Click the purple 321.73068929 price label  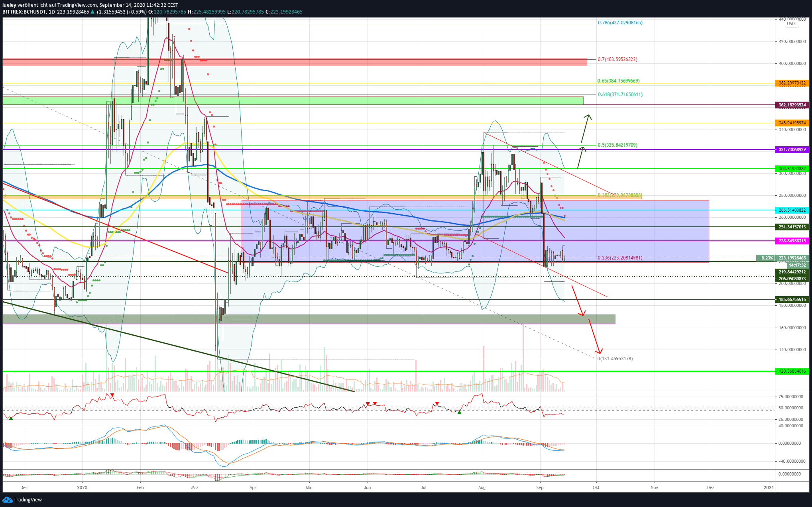792,149
